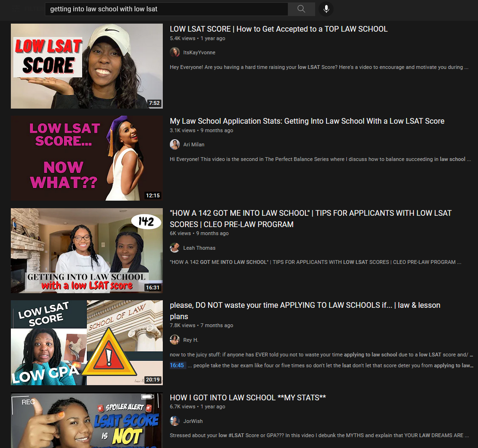This screenshot has width=478, height=448.
Task: Open the 'LOW LSAT SCORE' cap thumbnail
Action: pos(87,66)
